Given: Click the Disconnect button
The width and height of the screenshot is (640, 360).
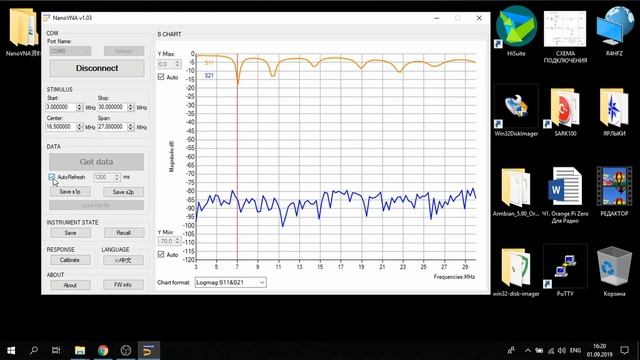Looking at the screenshot, I should [97, 68].
